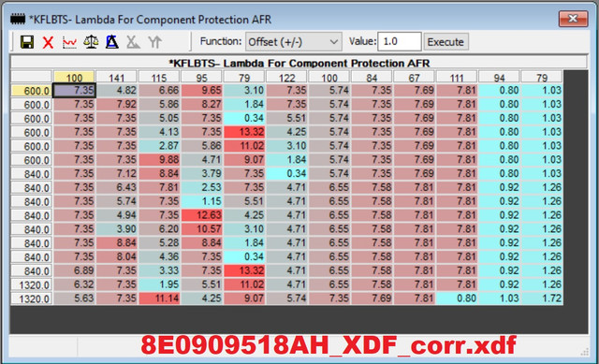The image size is (599, 364).
Task: Select cell with value 6.20
Action: (159, 229)
